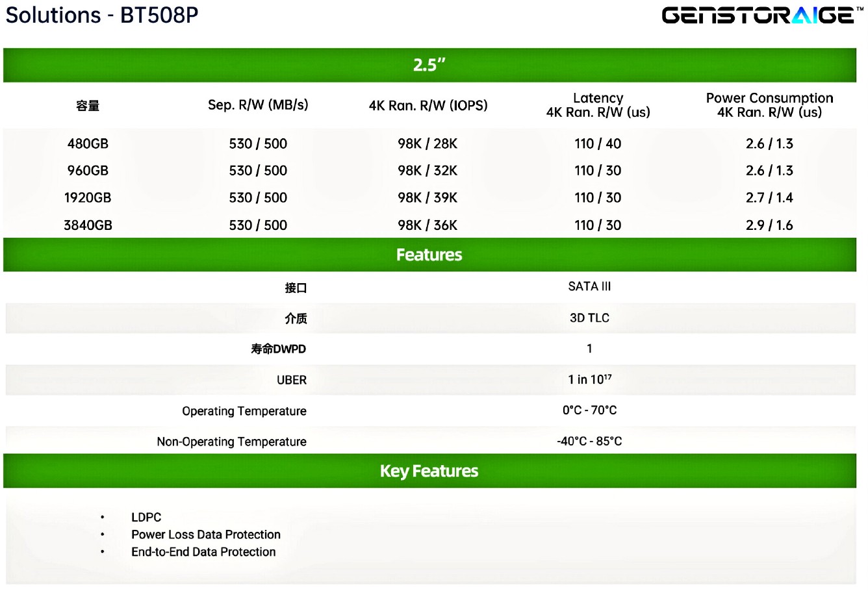This screenshot has width=868, height=591.
Task: Click the 530 / 500 value in the 3840GB row
Action: tap(258, 225)
